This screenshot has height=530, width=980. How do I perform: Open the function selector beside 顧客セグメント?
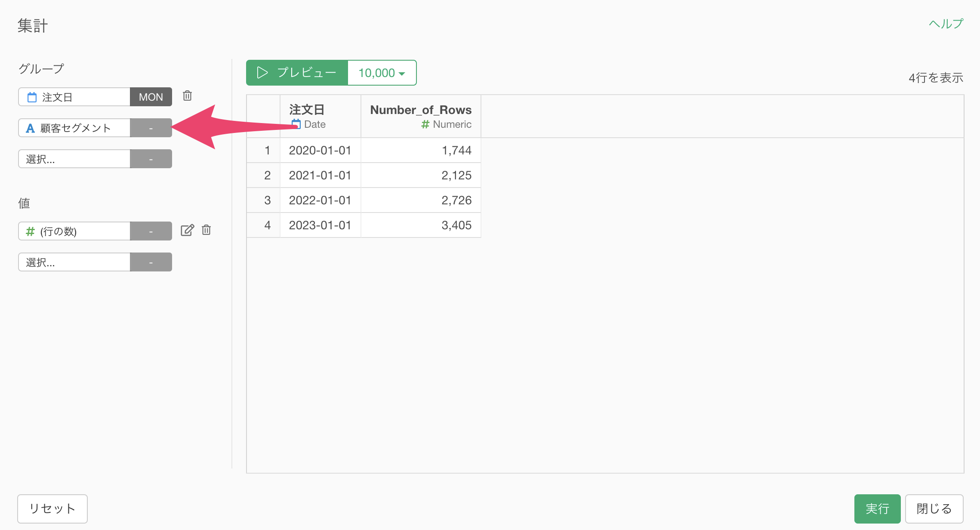pos(151,128)
